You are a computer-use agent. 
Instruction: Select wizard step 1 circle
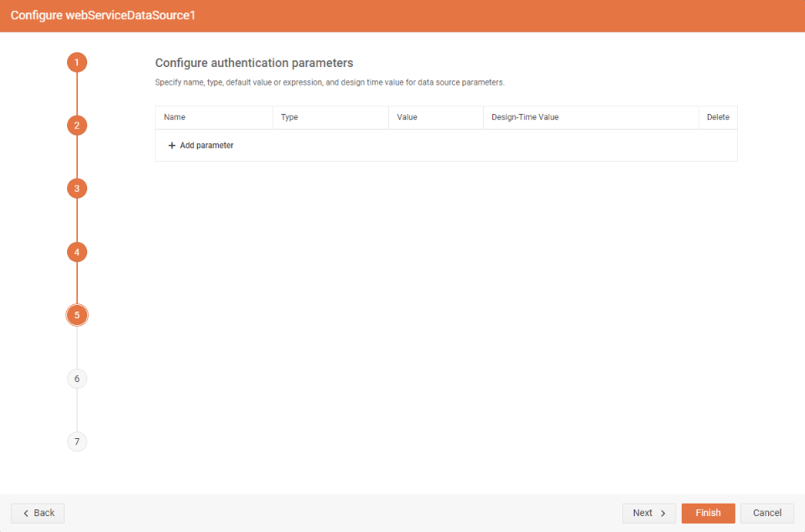tap(76, 62)
